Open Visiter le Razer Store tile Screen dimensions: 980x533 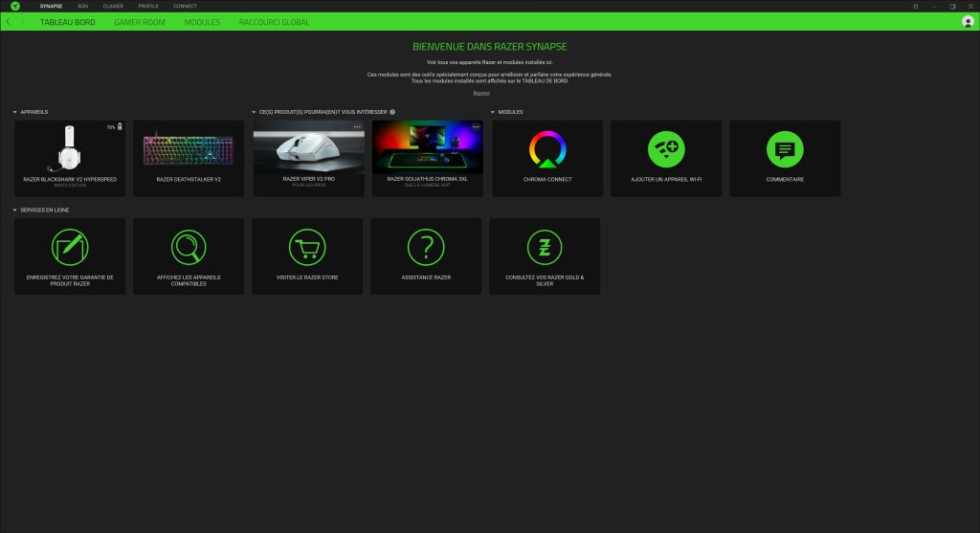pos(307,256)
